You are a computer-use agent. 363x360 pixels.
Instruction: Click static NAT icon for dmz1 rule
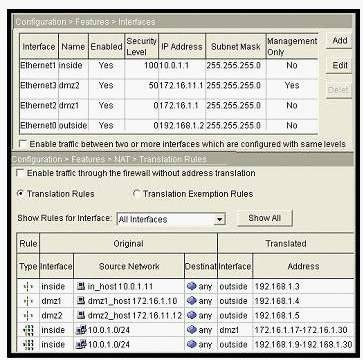tap(29, 301)
